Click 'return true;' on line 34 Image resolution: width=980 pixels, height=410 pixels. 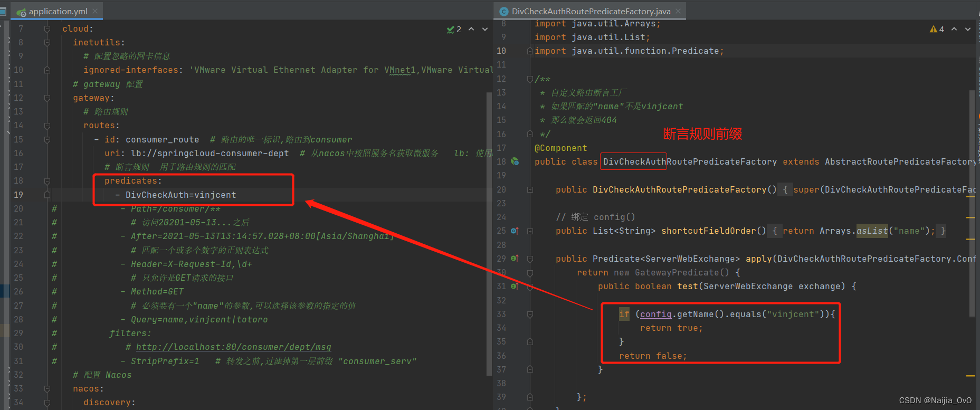pos(671,328)
